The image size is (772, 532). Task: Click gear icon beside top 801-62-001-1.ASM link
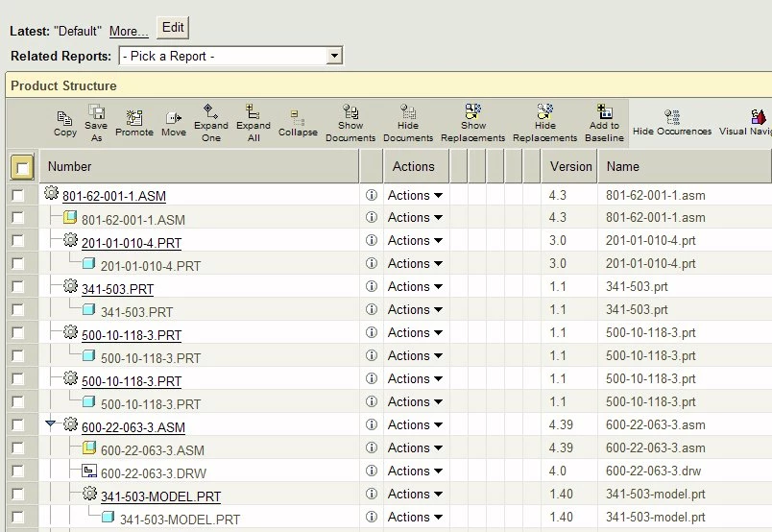pos(51,193)
